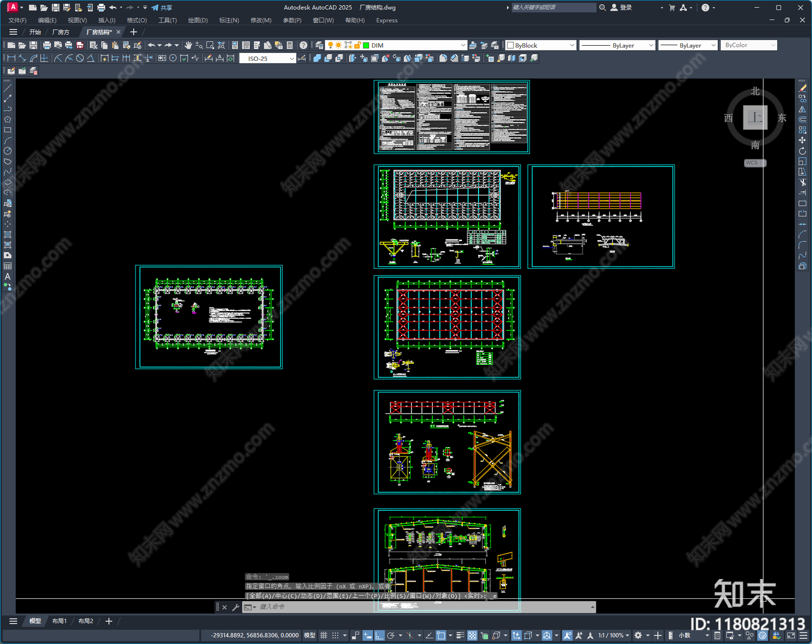Switch to the 布局1 layout tab
Image resolution: width=812 pixels, height=644 pixels.
pyautogui.click(x=59, y=621)
